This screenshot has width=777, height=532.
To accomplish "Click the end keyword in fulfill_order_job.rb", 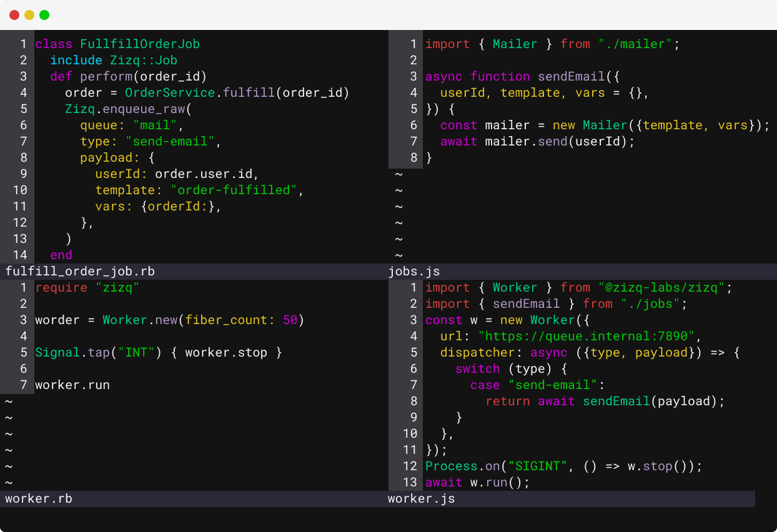I will coord(61,255).
